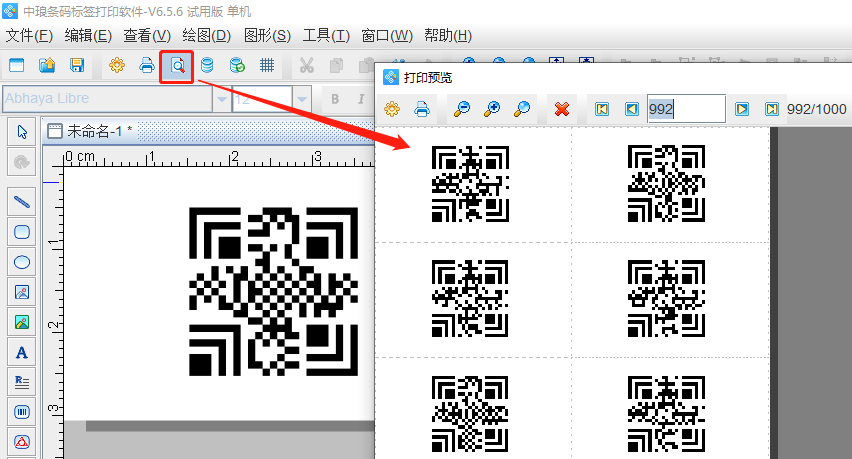Open the 编辑(E) menu
Image resolution: width=852 pixels, height=459 pixels.
tap(88, 36)
